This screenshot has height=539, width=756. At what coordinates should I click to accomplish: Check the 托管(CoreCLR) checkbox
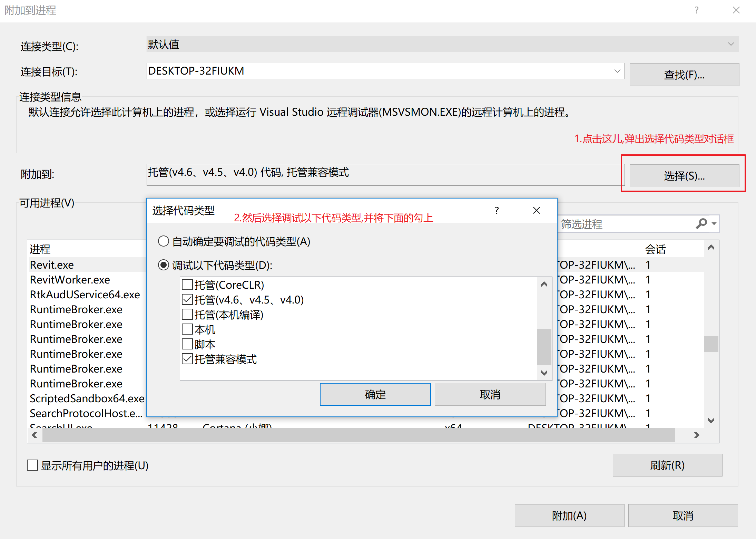(x=187, y=285)
